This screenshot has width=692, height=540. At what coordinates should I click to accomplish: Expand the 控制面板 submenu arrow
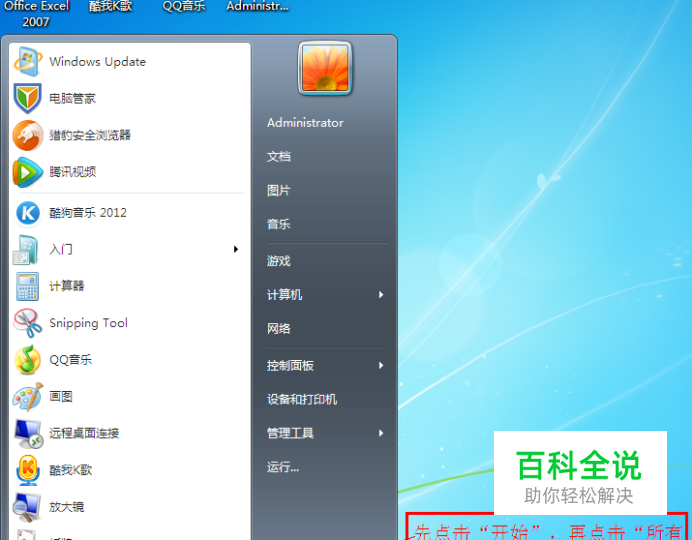click(x=381, y=365)
